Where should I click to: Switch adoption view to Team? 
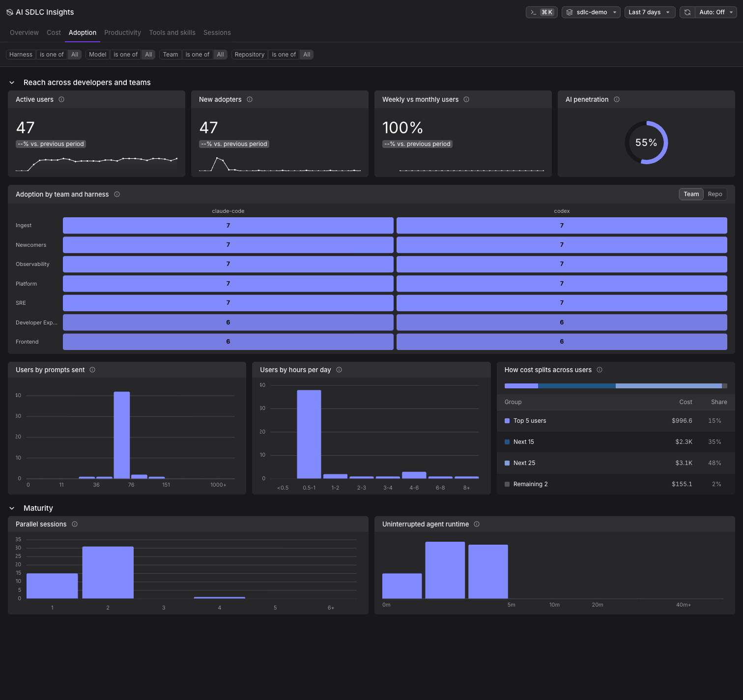[x=691, y=194]
